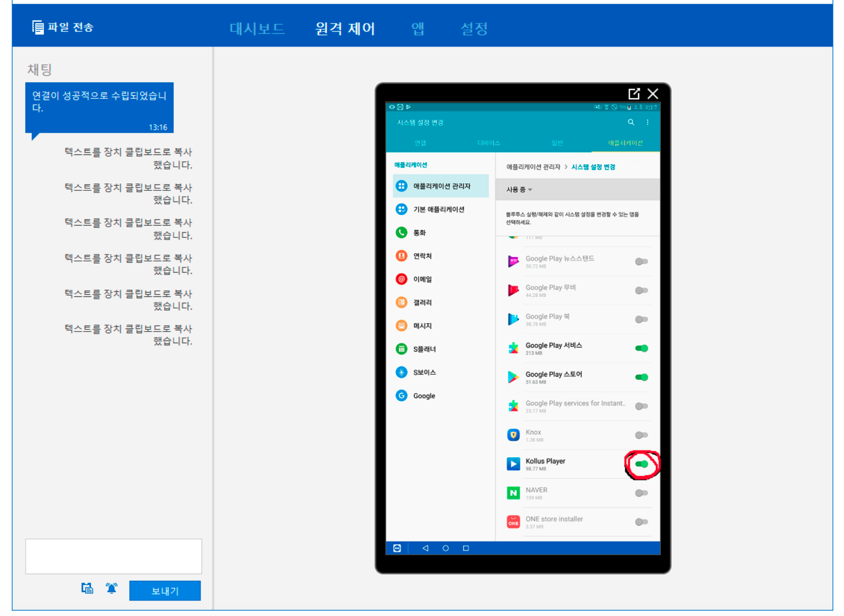Expand the 사용 중 filter dropdown

519,190
